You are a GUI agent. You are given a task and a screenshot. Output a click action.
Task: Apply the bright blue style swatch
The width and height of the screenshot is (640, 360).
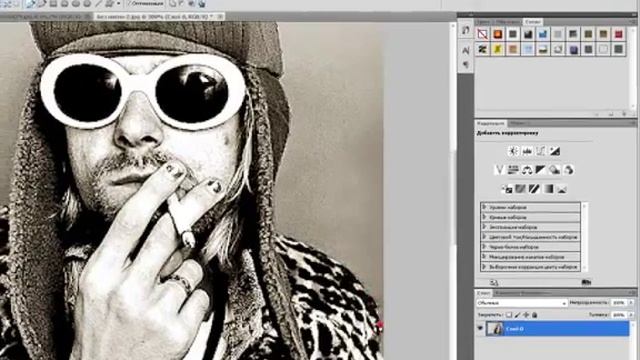(x=543, y=34)
